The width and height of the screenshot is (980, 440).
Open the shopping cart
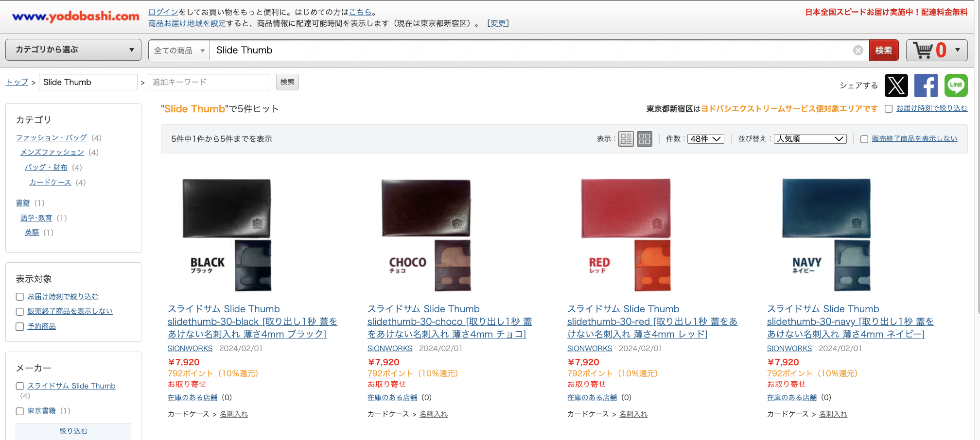pos(936,50)
